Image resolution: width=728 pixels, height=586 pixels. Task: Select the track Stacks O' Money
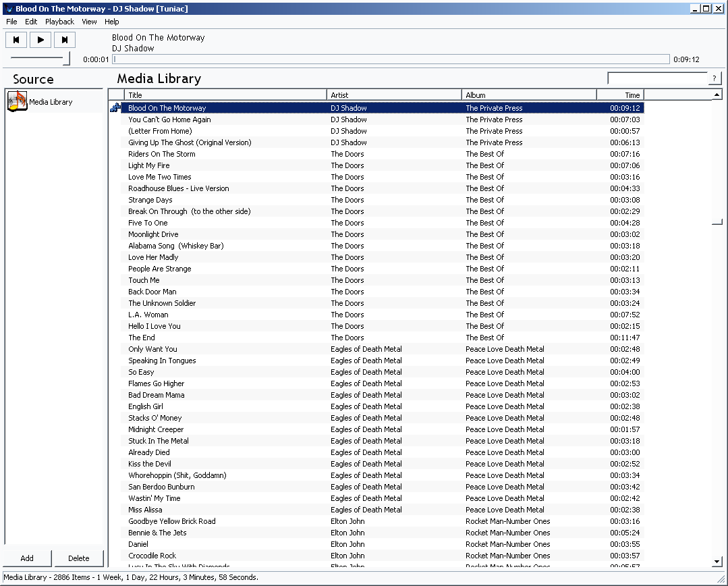[x=383, y=418]
